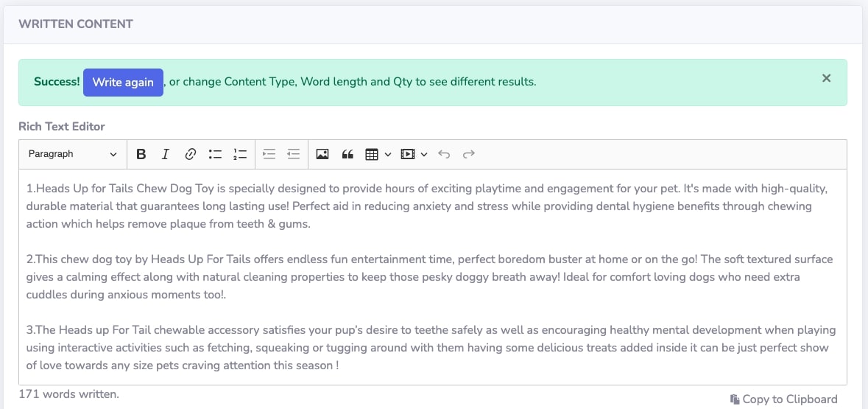This screenshot has width=868, height=409.
Task: Increase indent in the editor
Action: (269, 154)
